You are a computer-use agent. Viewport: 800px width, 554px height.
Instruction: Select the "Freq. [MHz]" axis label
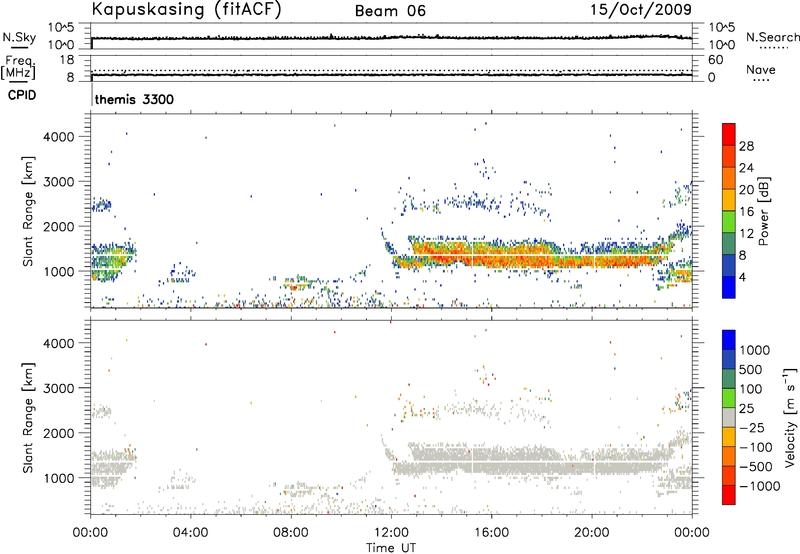point(18,68)
